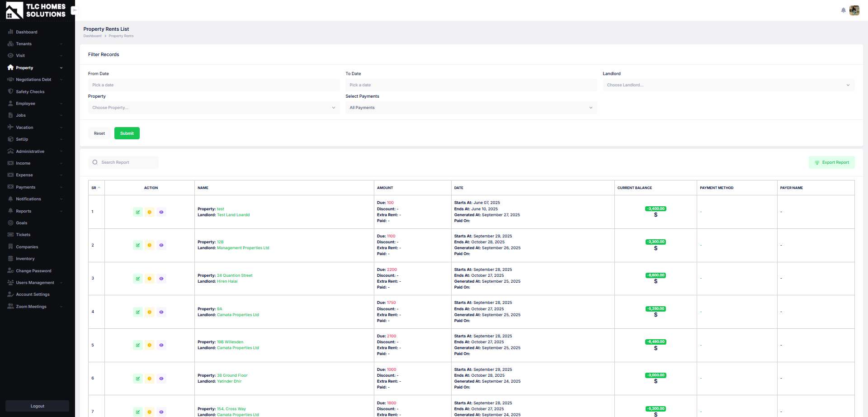Click the notification bell icon
The width and height of the screenshot is (868, 417).
(843, 10)
